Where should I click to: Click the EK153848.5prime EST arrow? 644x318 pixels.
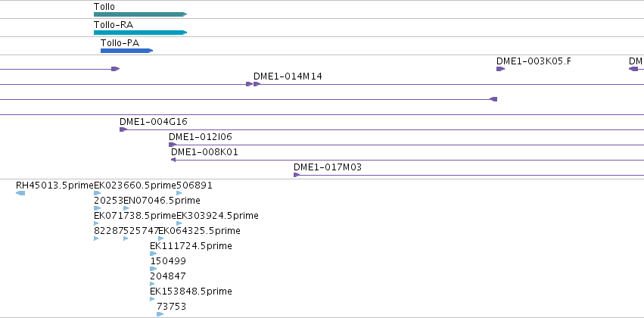[152, 299]
